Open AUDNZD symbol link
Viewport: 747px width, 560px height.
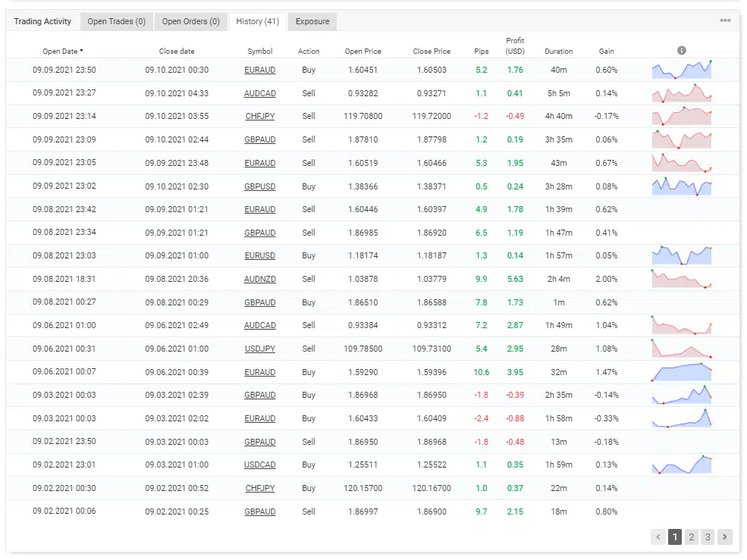260,279
